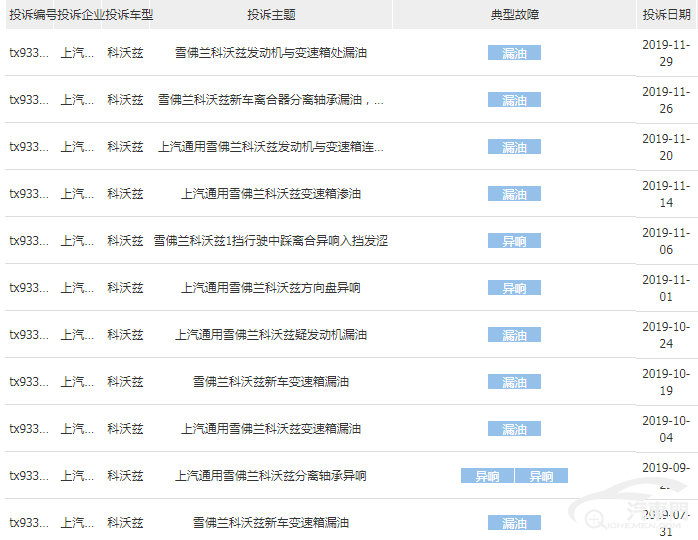
Task: Click 科沃兹 model in 分离轴承异响 row
Action: click(125, 476)
